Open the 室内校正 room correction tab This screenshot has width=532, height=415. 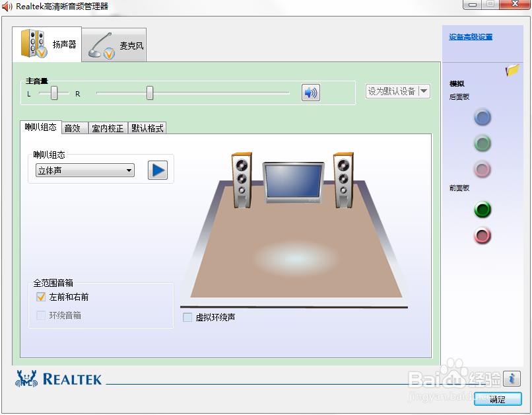tap(108, 128)
